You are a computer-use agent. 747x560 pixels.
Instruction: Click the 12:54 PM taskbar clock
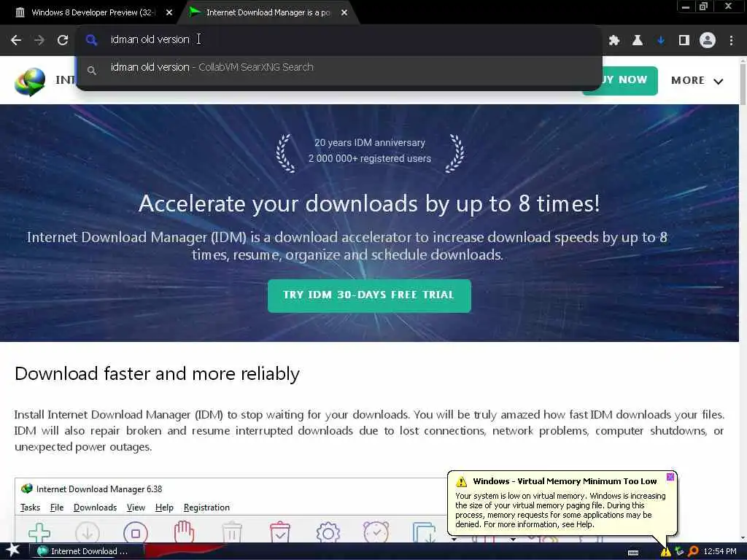pos(720,551)
